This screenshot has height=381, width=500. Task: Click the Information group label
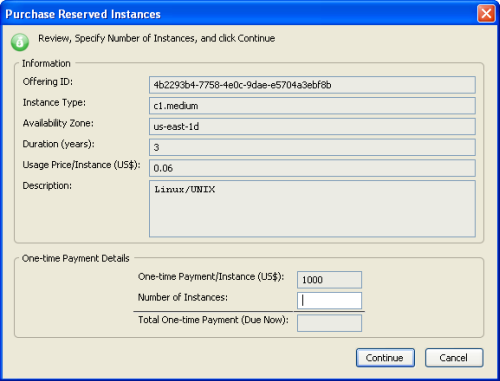(46, 63)
